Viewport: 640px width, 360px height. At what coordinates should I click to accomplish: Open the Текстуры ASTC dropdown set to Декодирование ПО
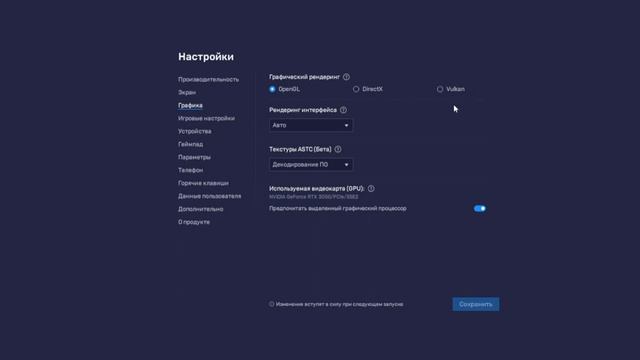(x=311, y=164)
